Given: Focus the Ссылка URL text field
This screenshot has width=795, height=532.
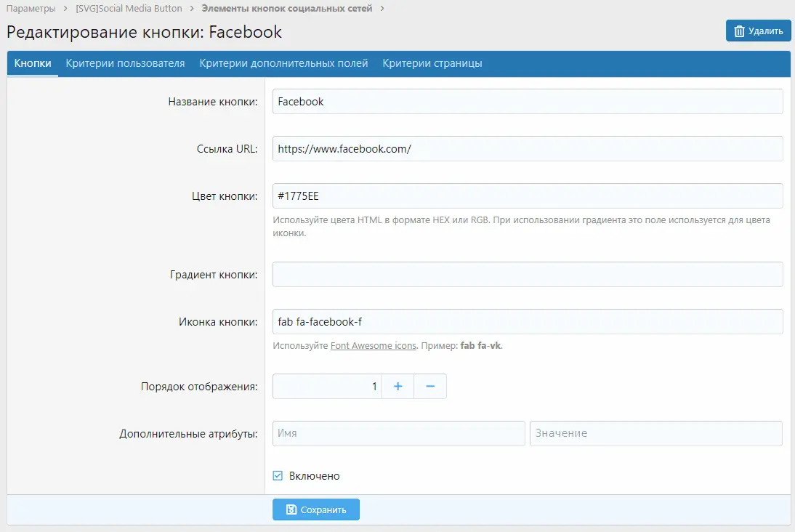Looking at the screenshot, I should (528, 149).
